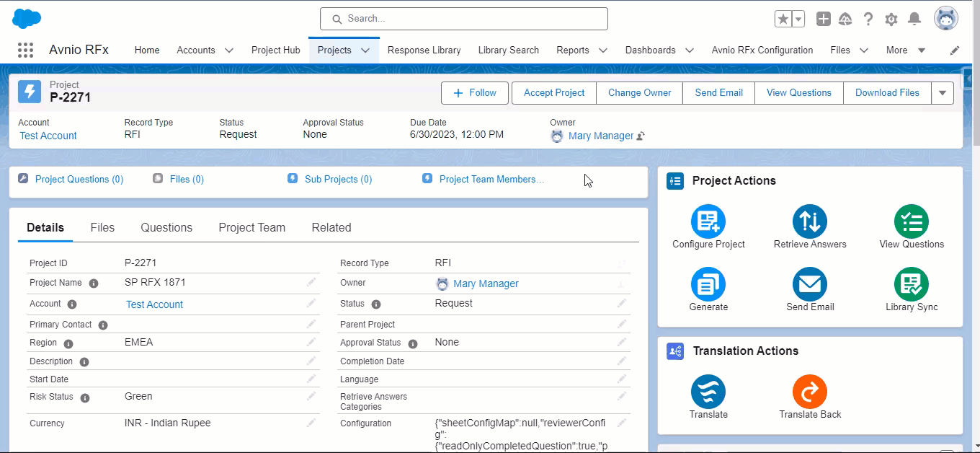Open Trailhead guidance center icon
This screenshot has width=980, height=453.
click(846, 19)
